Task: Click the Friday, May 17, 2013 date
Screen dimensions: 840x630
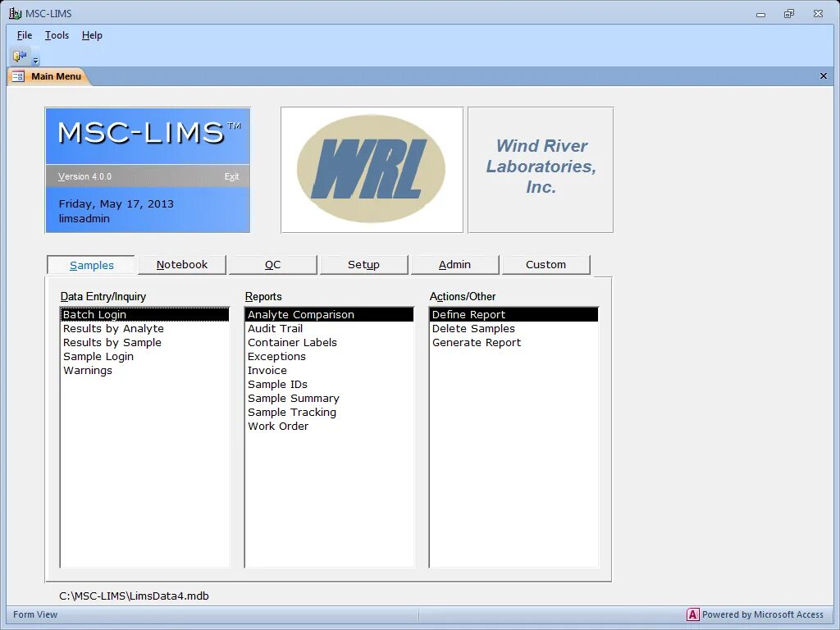Action: click(x=116, y=203)
